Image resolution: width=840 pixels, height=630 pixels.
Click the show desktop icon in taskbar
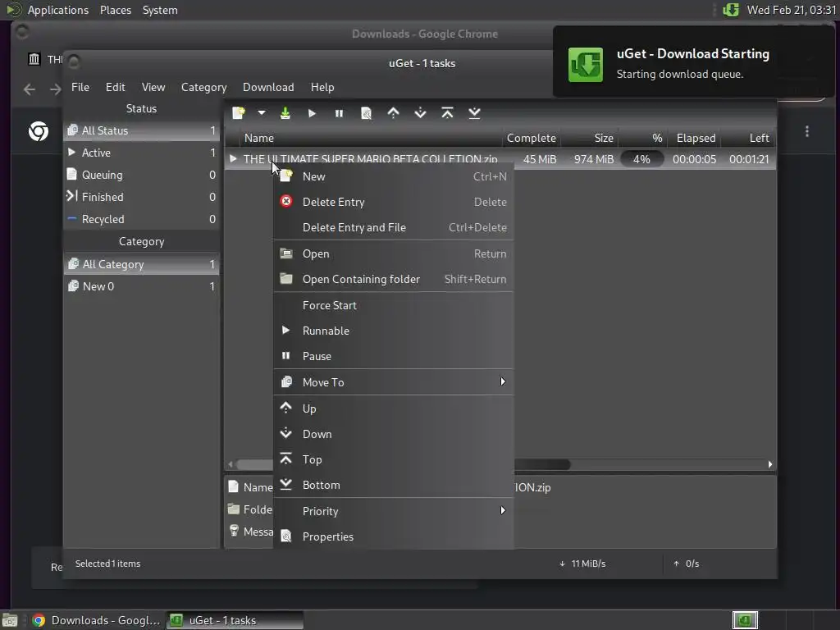10,620
